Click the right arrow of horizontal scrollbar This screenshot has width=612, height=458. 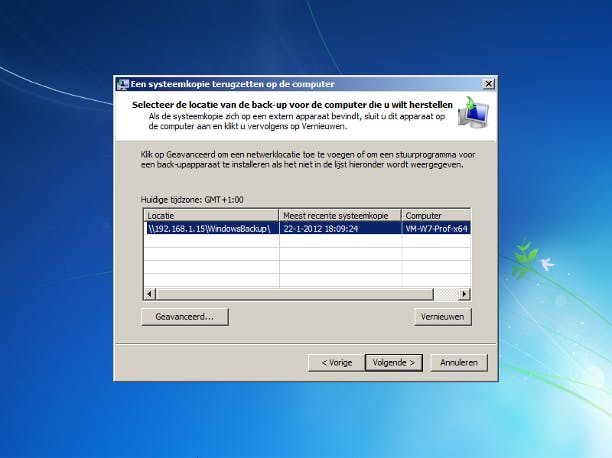(x=464, y=294)
